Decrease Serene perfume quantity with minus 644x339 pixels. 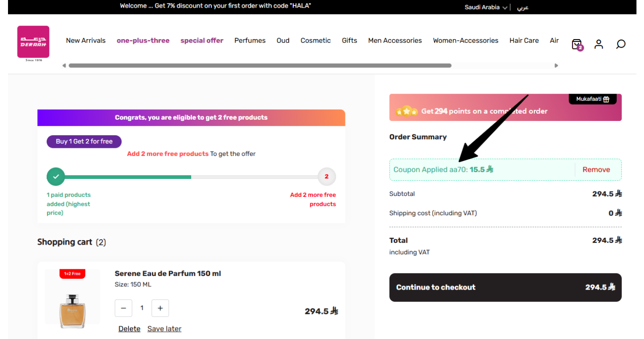(123, 308)
